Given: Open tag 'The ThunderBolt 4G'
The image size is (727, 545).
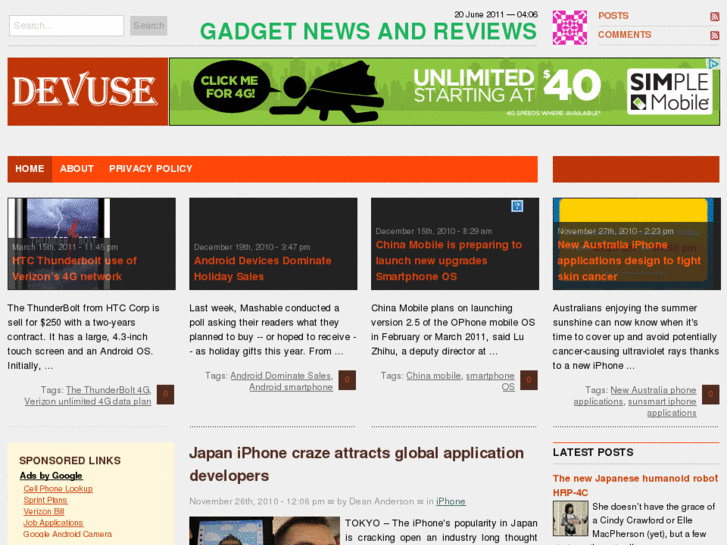Looking at the screenshot, I should pos(108,390).
